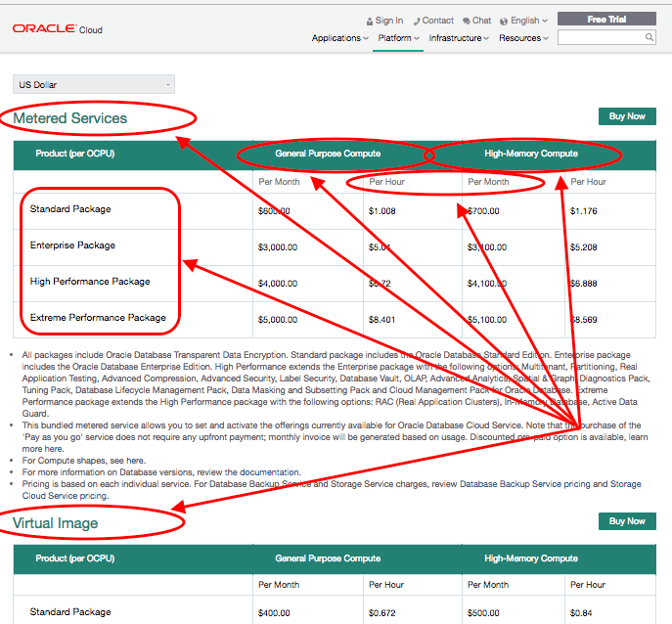Click Buy Now for Metered Services

(x=627, y=116)
